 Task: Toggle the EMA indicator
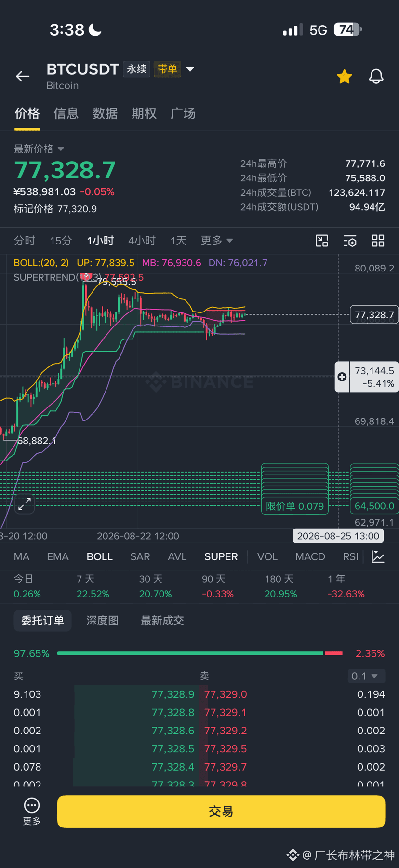pyautogui.click(x=58, y=557)
